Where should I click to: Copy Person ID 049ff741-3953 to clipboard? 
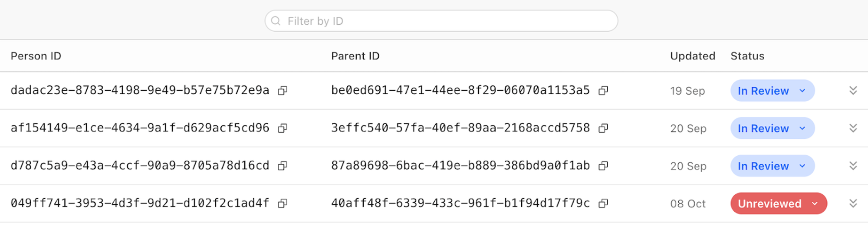click(x=283, y=203)
